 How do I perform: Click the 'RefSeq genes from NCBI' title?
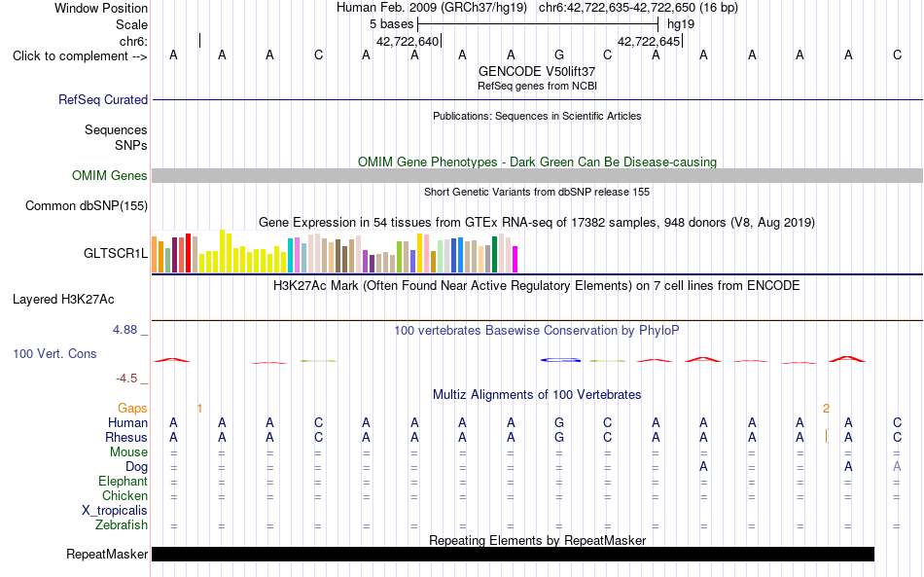[x=537, y=86]
